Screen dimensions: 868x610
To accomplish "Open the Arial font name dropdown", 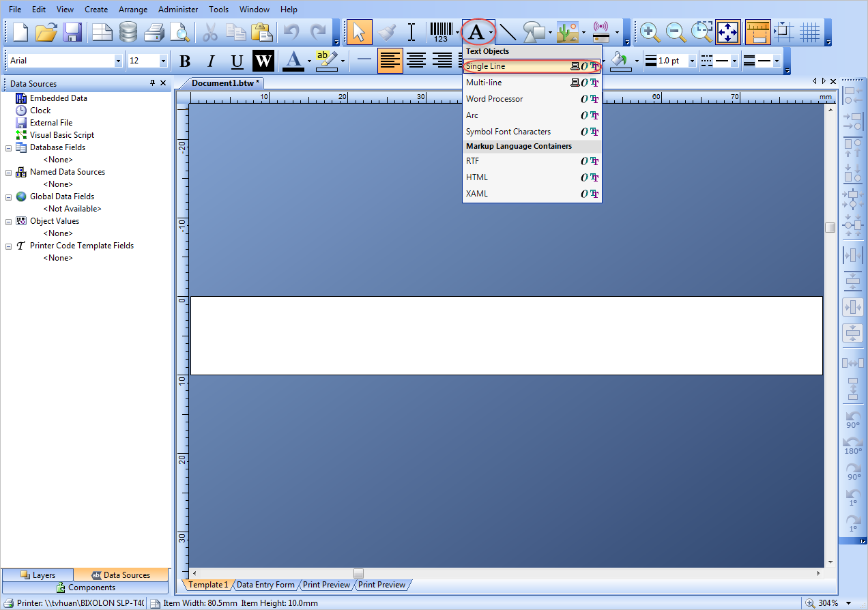I will pos(118,61).
